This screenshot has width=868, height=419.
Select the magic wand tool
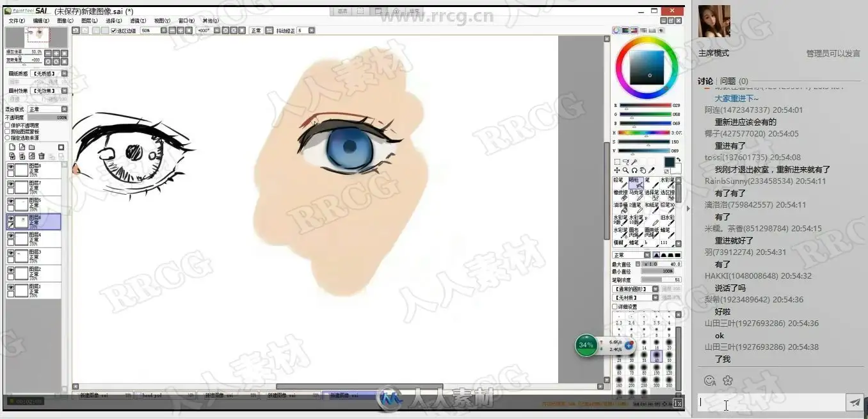point(634,162)
